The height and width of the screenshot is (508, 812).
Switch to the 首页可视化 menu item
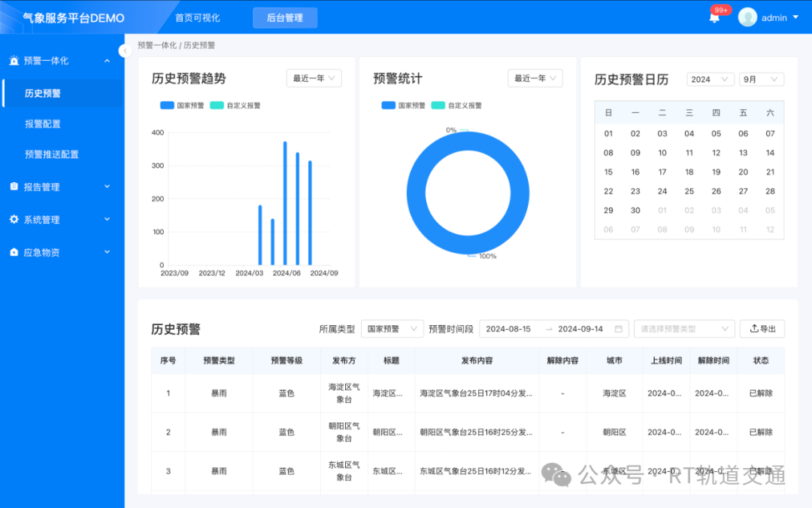point(195,17)
